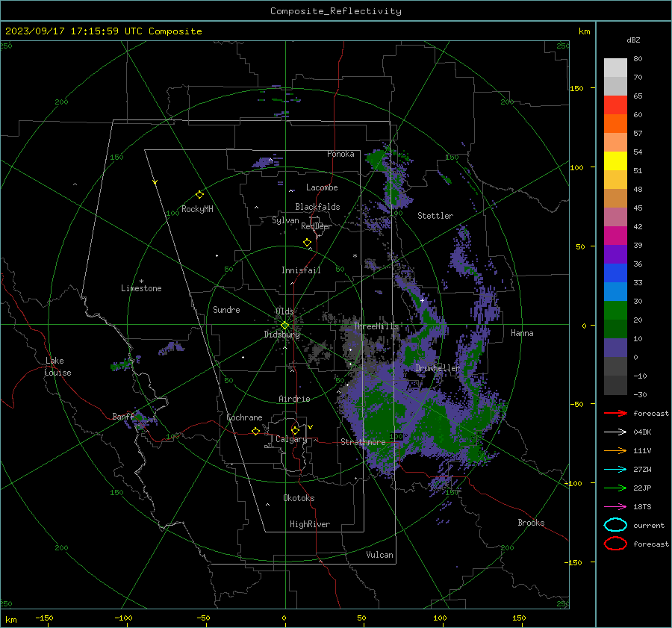Image resolution: width=672 pixels, height=628 pixels.
Task: Click the orange 57-60 dBZ swatch
Action: pos(615,124)
